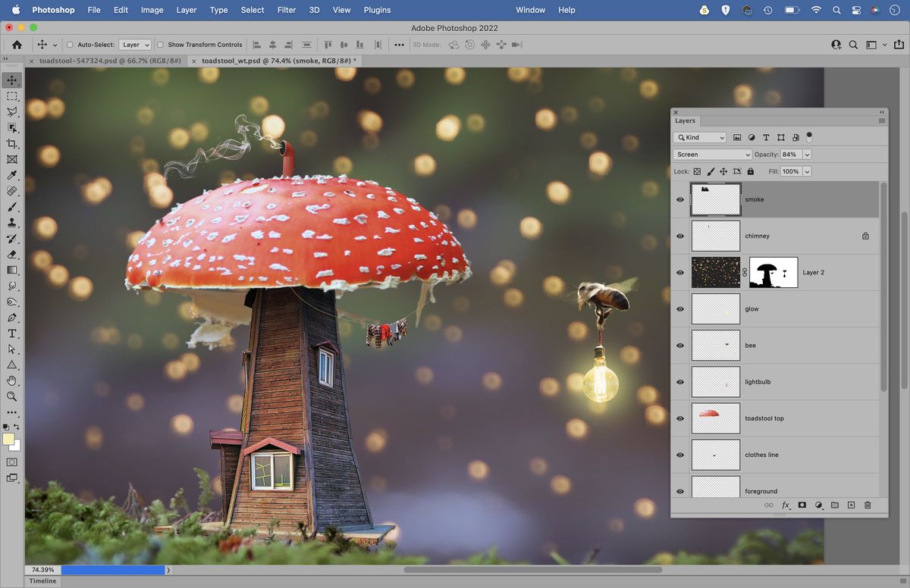Open the Select menu

tap(253, 10)
